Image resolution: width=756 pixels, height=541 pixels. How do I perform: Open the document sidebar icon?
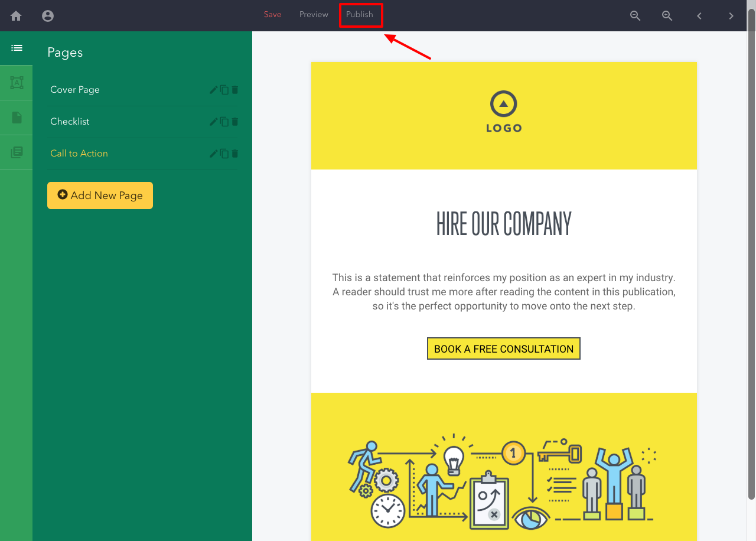(x=17, y=118)
